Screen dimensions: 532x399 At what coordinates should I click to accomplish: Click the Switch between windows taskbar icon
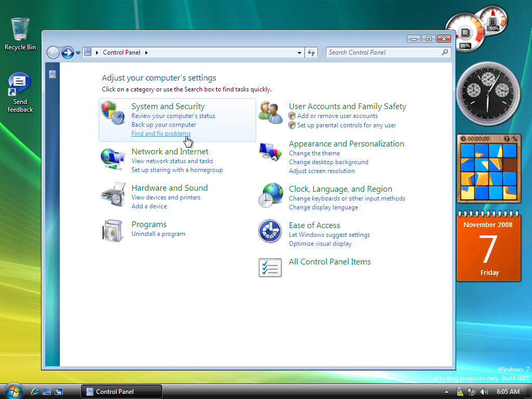click(x=58, y=391)
